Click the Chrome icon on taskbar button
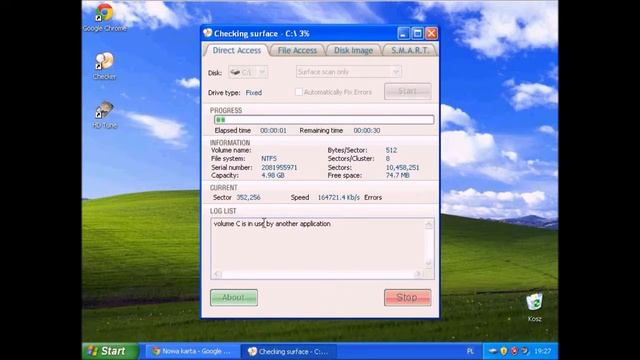 pyautogui.click(x=156, y=351)
